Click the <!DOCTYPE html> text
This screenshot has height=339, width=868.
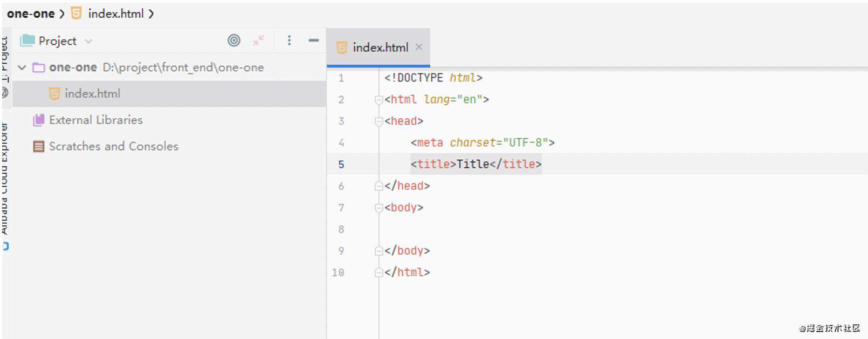(x=433, y=78)
